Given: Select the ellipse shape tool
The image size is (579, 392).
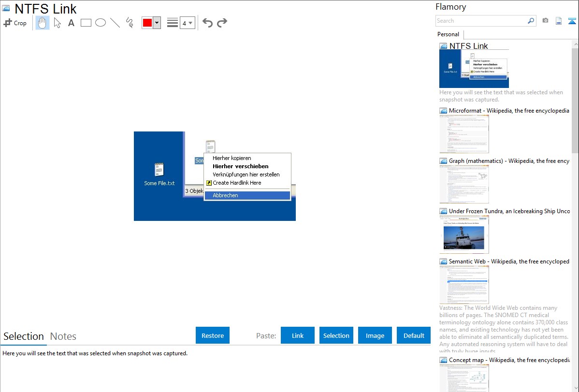Looking at the screenshot, I should coord(101,23).
